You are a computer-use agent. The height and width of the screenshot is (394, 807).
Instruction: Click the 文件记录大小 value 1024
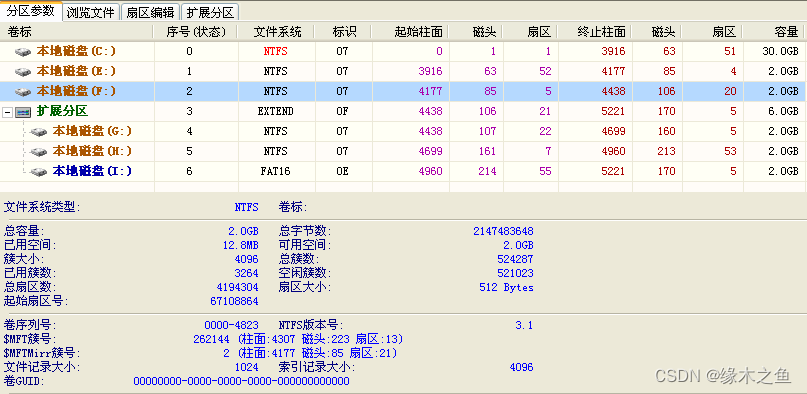point(246,367)
